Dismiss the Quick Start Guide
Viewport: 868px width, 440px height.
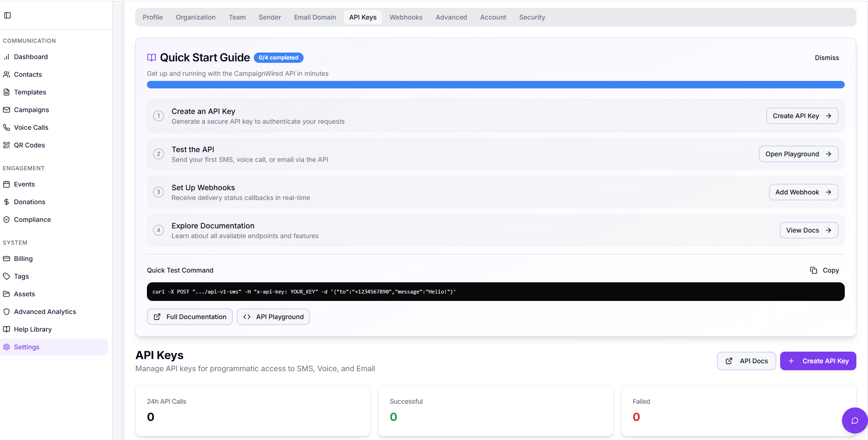827,58
